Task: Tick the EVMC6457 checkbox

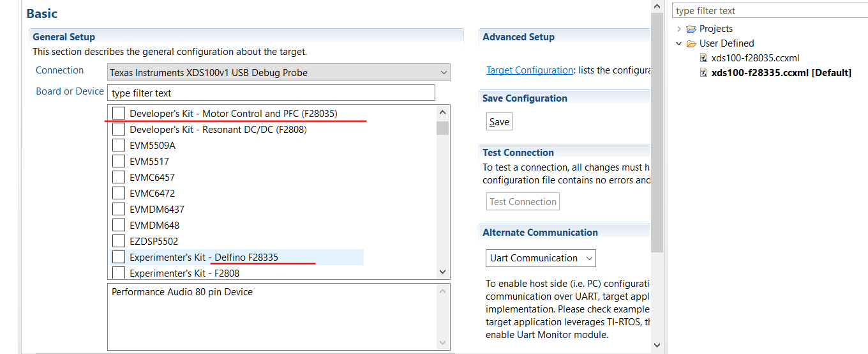Action: (119, 177)
